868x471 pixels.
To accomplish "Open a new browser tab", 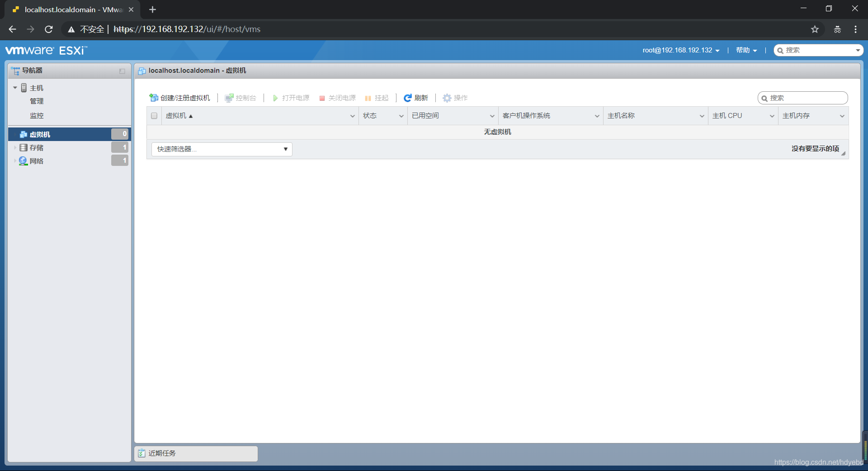I will click(152, 9).
